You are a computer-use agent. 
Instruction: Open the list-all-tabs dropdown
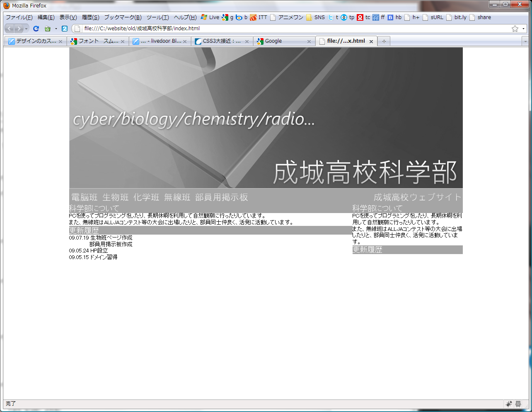coord(525,41)
